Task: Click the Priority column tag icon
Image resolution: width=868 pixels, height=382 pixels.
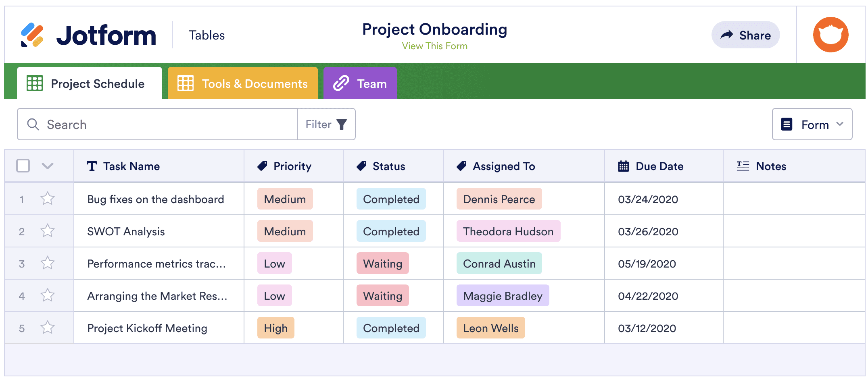Action: 262,166
